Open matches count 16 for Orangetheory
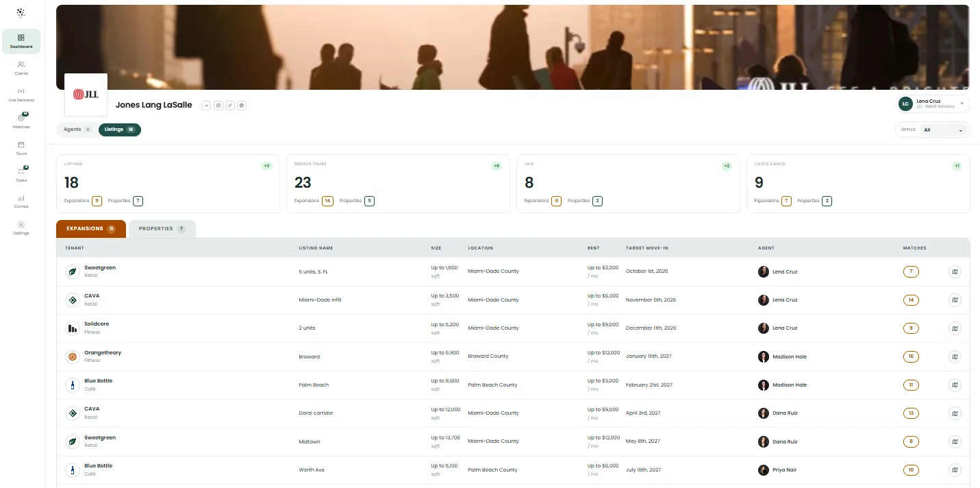The width and height of the screenshot is (980, 488). pos(911,356)
